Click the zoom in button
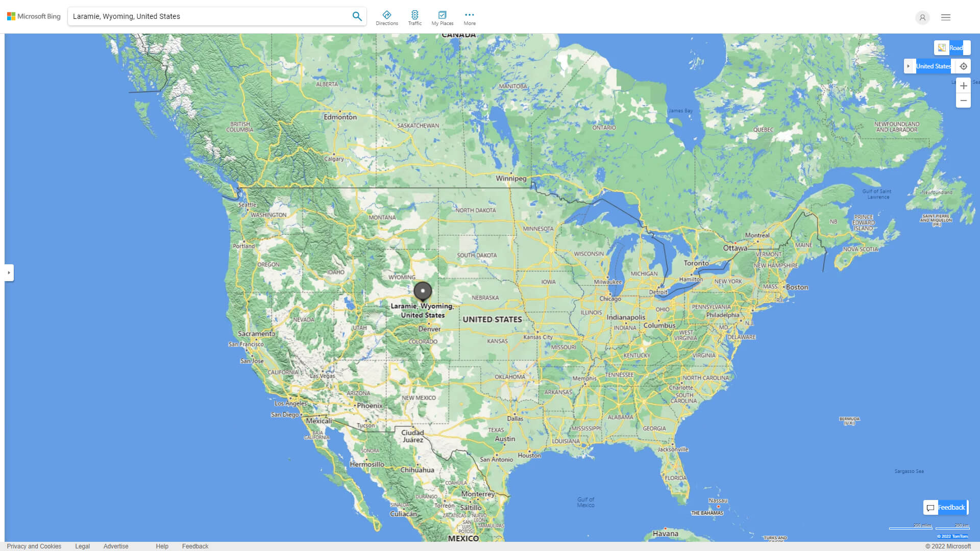980x551 pixels. pos(964,85)
